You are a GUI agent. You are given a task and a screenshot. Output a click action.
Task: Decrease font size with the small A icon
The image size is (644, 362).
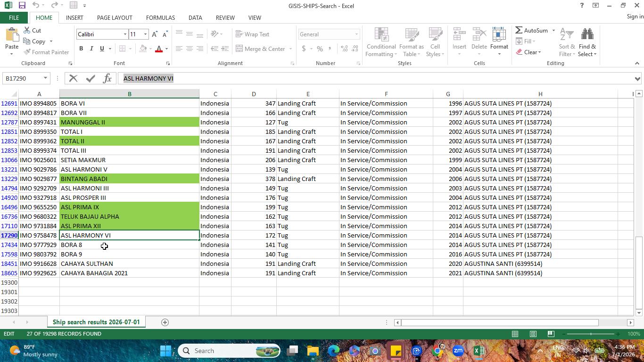(165, 34)
